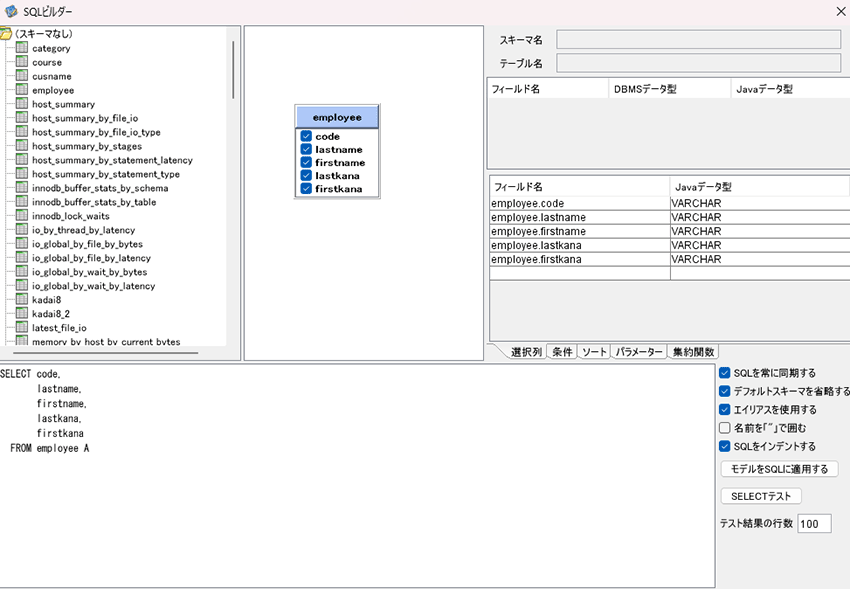Click VARCHAR cell of employee.code row
The height and width of the screenshot is (589, 850).
[x=760, y=203]
